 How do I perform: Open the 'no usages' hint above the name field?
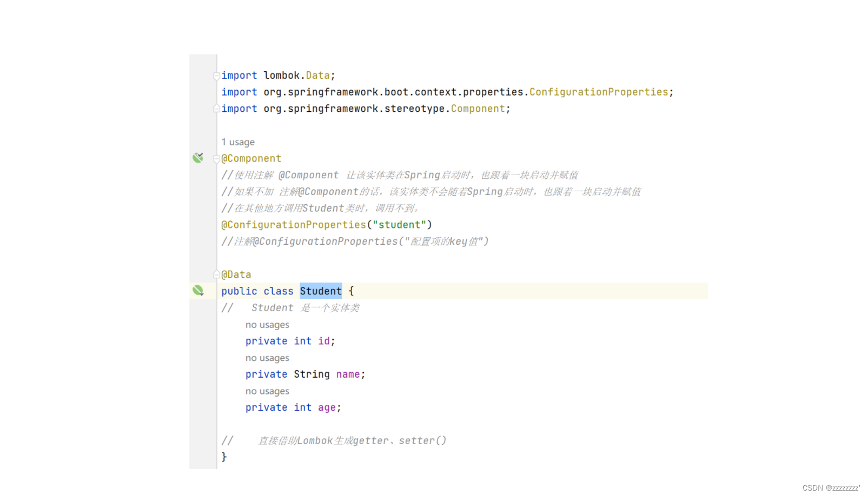[x=267, y=358]
